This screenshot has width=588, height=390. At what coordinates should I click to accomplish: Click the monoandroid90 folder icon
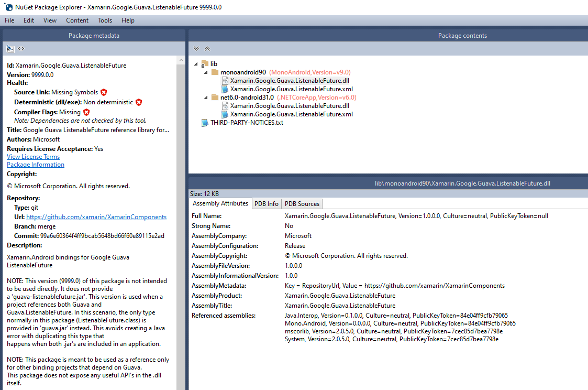[215, 72]
